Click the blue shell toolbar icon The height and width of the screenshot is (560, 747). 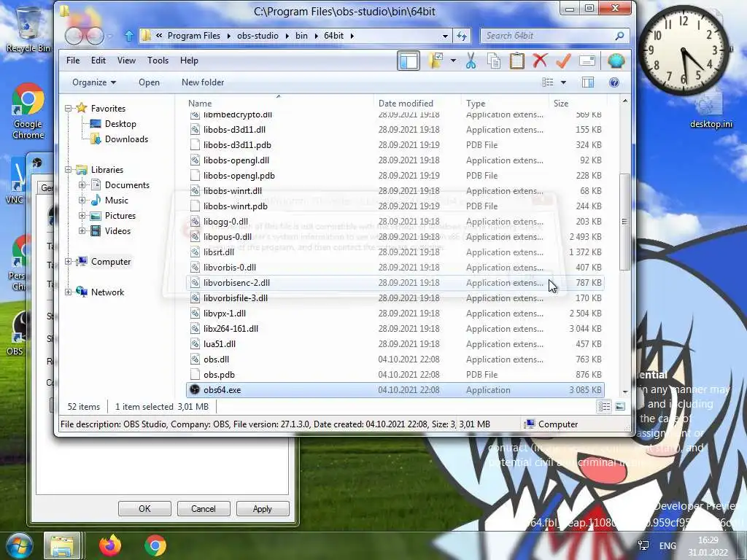pos(616,61)
